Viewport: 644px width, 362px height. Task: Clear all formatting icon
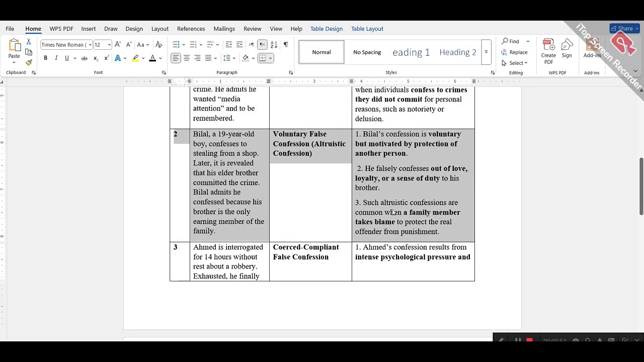coord(159,45)
